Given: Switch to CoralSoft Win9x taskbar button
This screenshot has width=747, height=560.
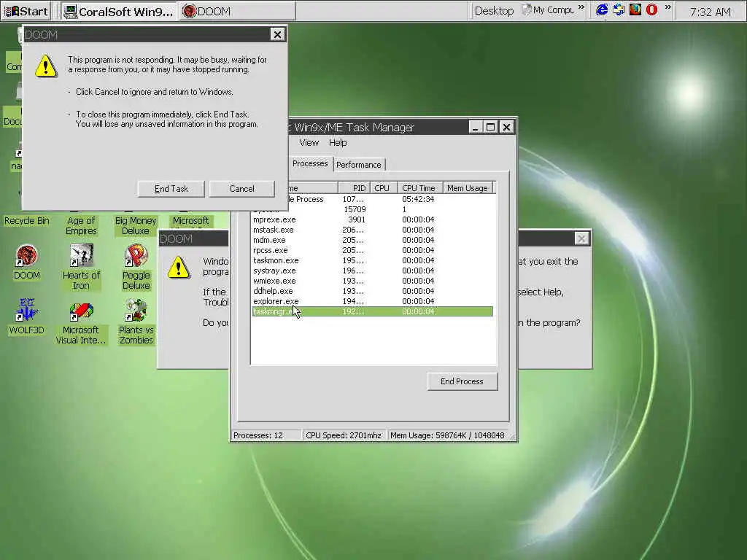Looking at the screenshot, I should tap(119, 11).
